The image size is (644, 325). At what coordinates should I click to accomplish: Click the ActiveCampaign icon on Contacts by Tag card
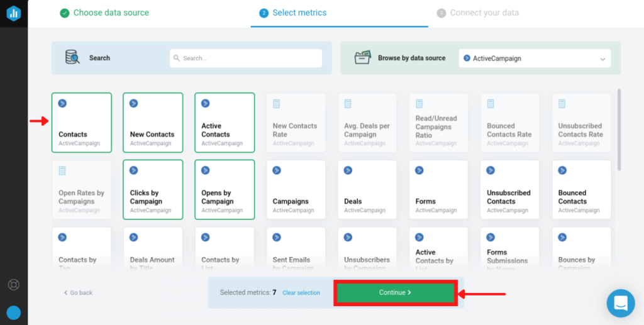[62, 237]
